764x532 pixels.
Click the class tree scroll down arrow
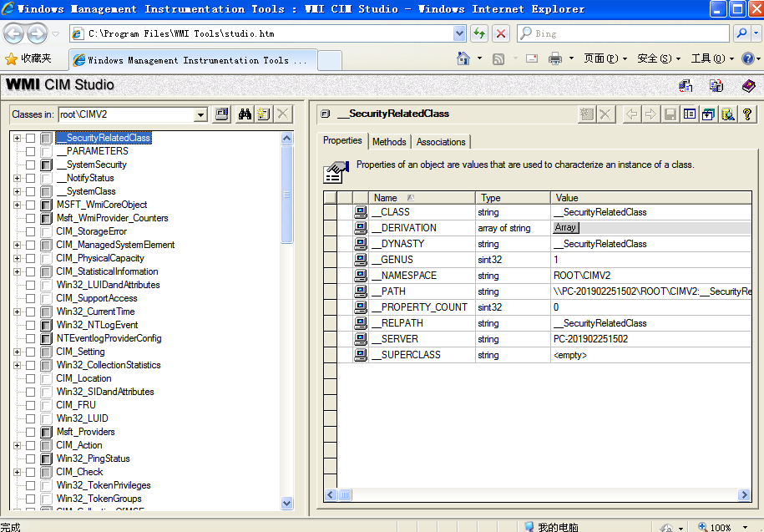tap(287, 503)
